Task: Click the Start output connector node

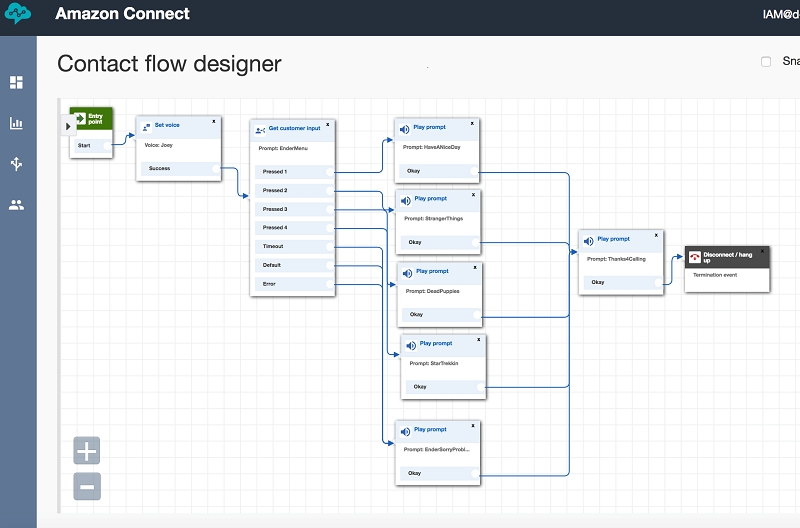Action: [x=107, y=146]
